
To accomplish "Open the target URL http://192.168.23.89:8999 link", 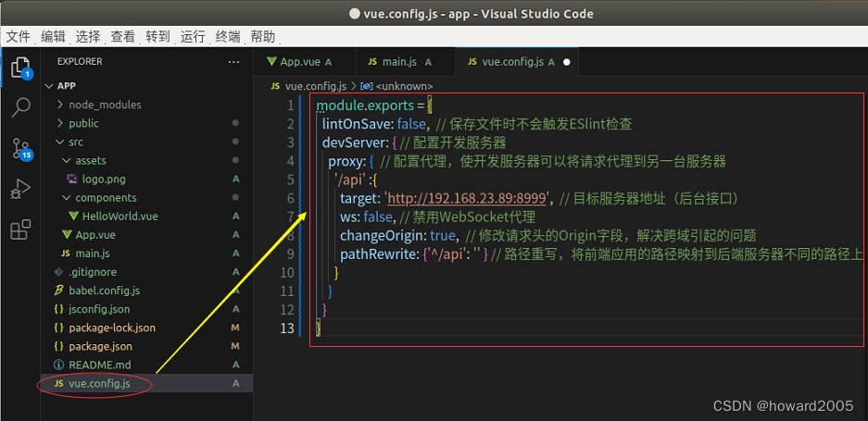I will pos(467,198).
